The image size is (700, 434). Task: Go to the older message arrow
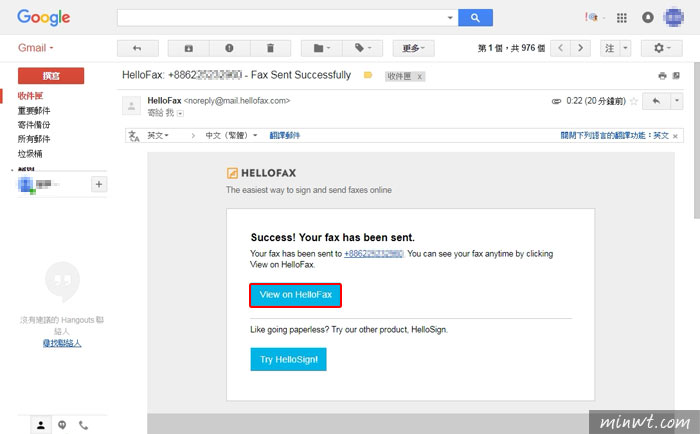tap(580, 48)
